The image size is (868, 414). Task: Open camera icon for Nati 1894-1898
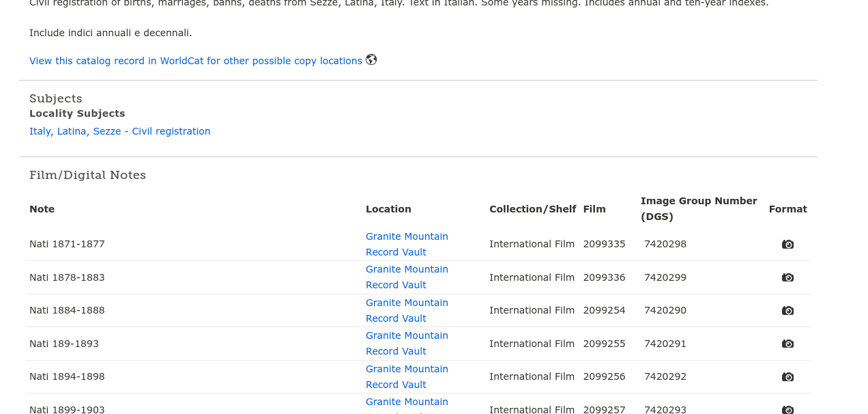(787, 376)
